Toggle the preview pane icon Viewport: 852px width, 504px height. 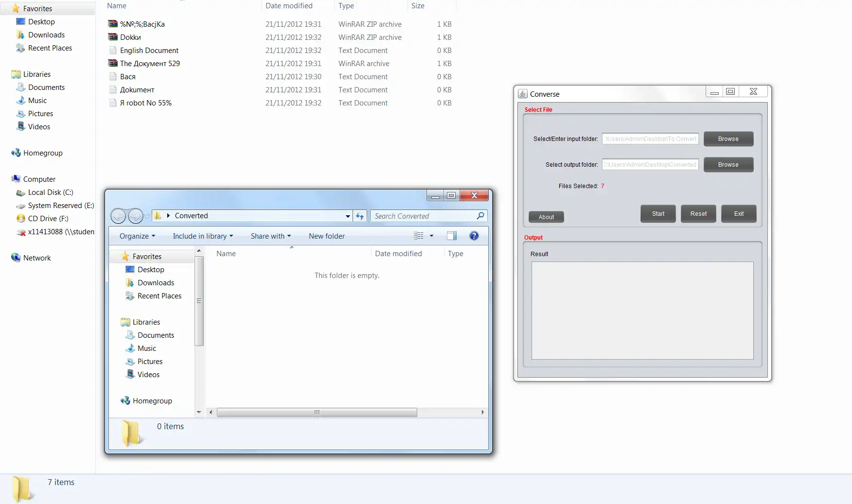pyautogui.click(x=452, y=236)
